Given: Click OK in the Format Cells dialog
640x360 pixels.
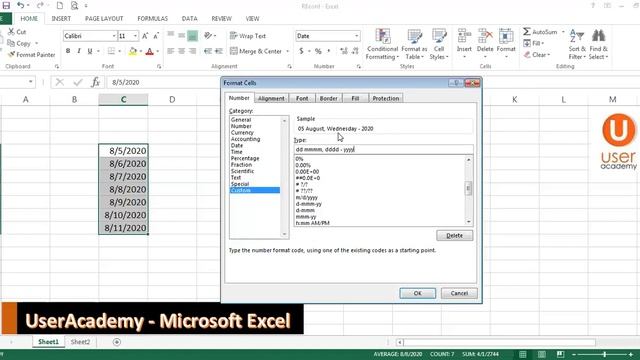Looking at the screenshot, I should (x=418, y=293).
